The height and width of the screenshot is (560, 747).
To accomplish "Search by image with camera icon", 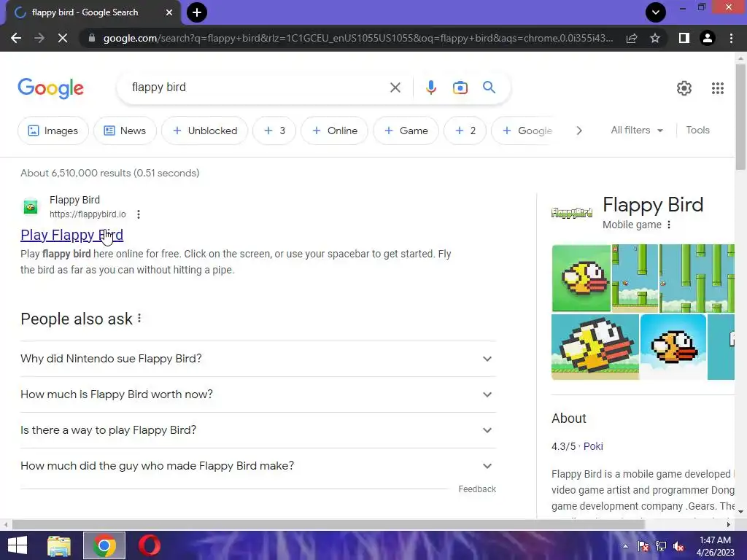I will coord(460,87).
